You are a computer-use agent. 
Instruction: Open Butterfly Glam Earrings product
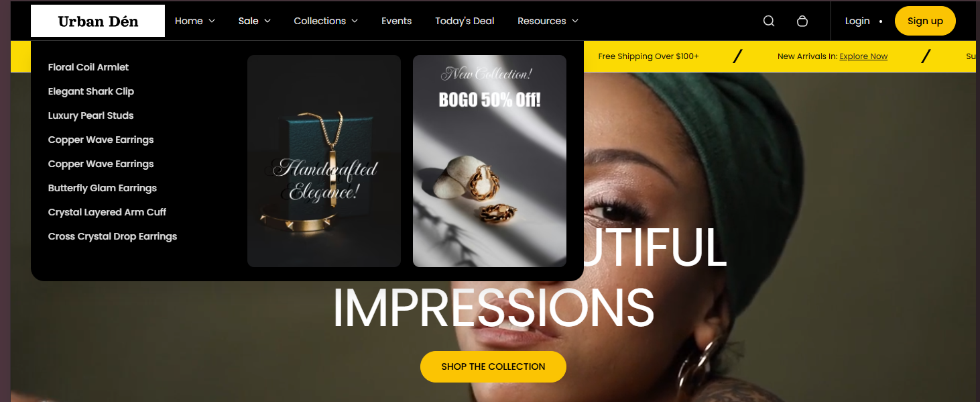[x=103, y=188]
